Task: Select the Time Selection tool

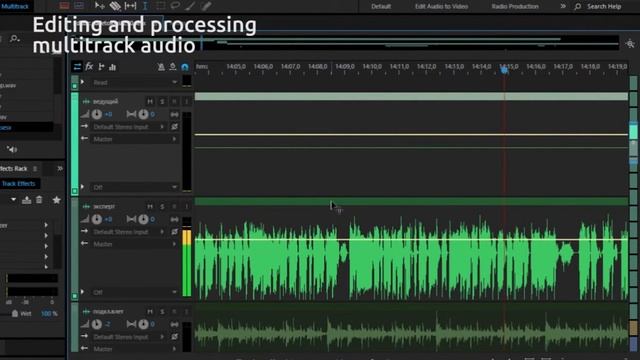Action: point(145,6)
